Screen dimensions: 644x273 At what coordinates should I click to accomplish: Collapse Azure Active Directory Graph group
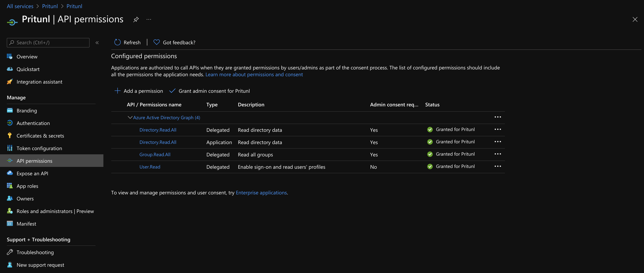coord(130,117)
